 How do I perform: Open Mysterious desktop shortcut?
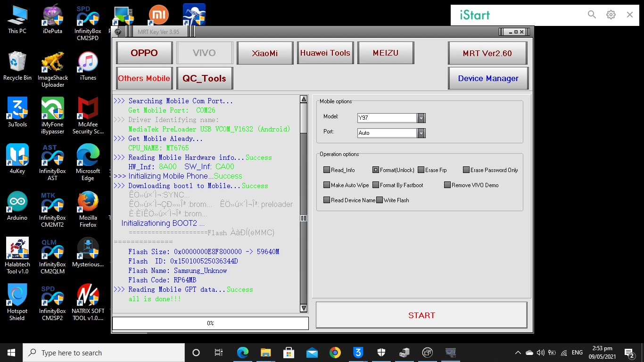point(88,253)
